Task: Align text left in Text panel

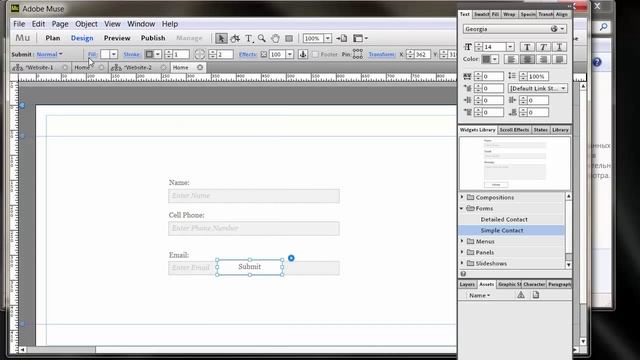Action: coord(511,60)
